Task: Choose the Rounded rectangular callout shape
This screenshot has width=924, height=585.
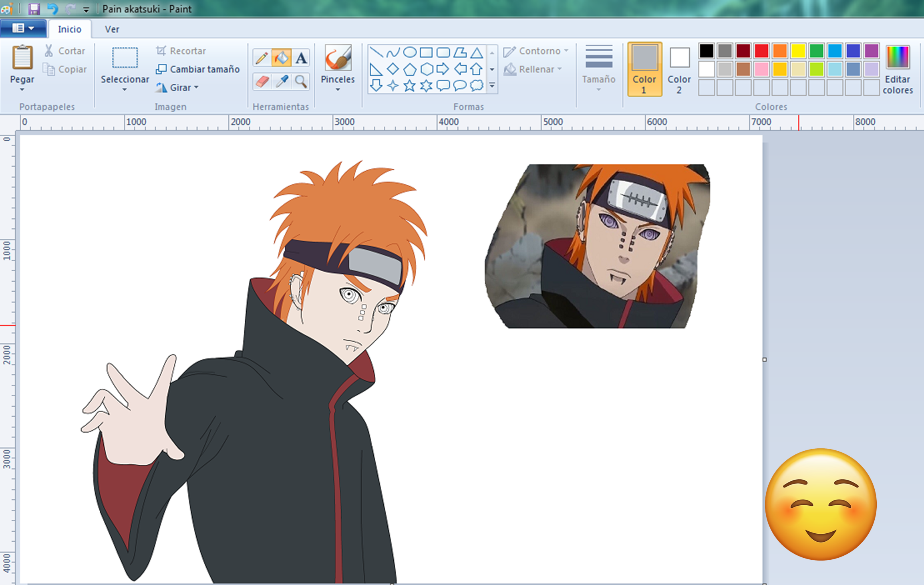Action: click(x=443, y=85)
